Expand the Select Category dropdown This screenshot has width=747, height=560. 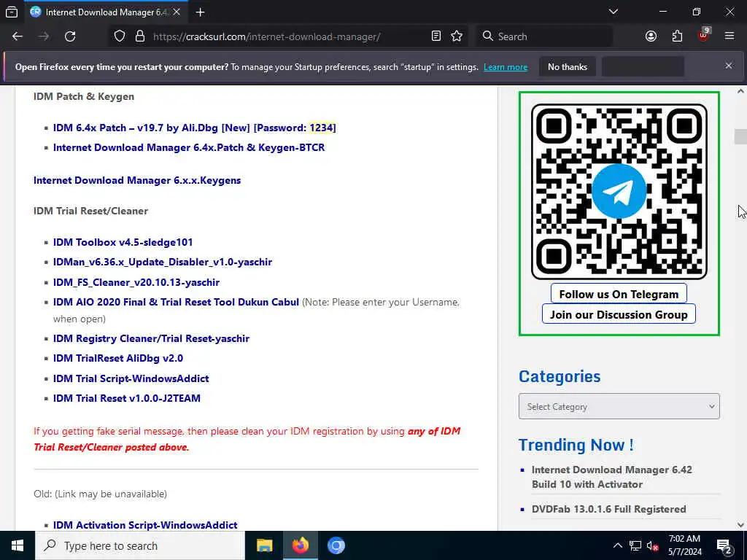[x=619, y=406]
